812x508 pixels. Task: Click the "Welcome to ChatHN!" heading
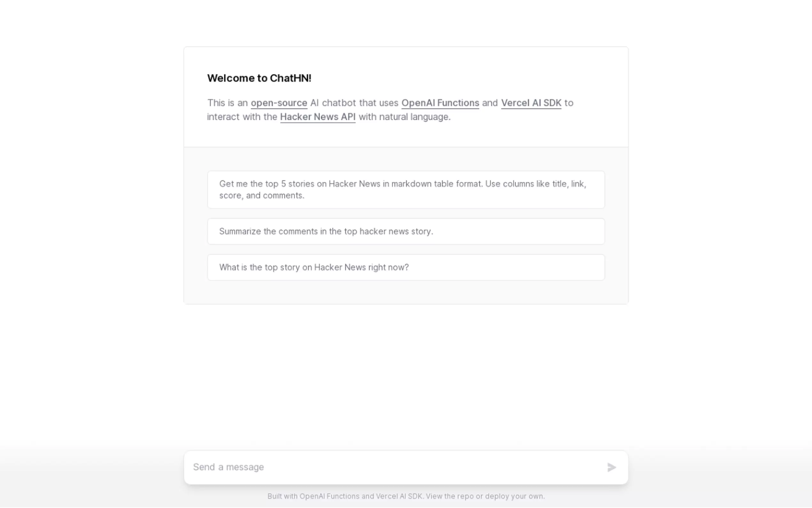point(259,78)
